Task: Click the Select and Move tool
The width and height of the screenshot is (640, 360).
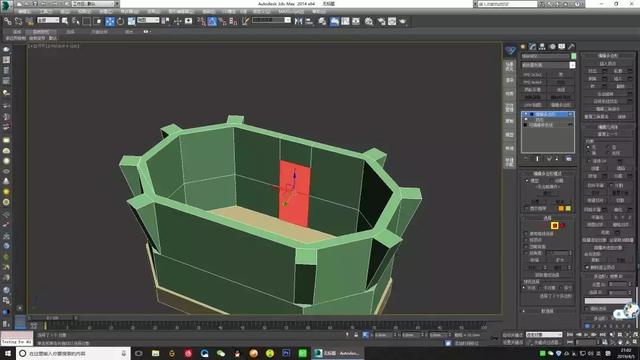Action: click(110, 21)
